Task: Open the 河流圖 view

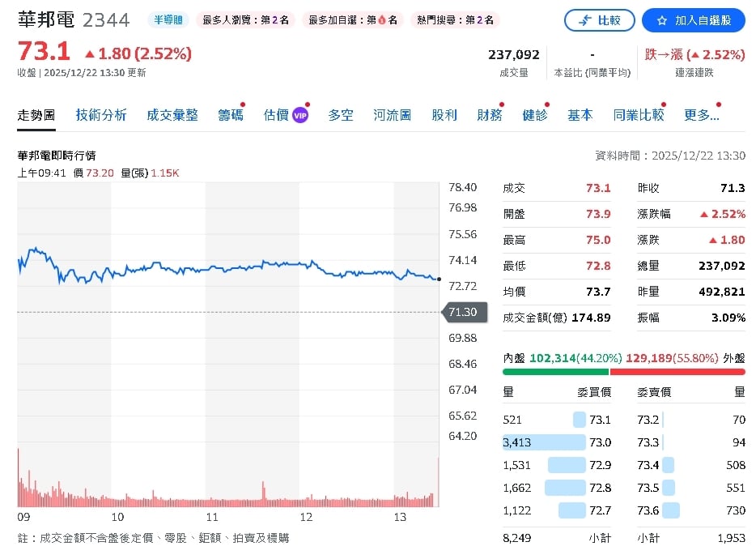Action: (x=392, y=114)
